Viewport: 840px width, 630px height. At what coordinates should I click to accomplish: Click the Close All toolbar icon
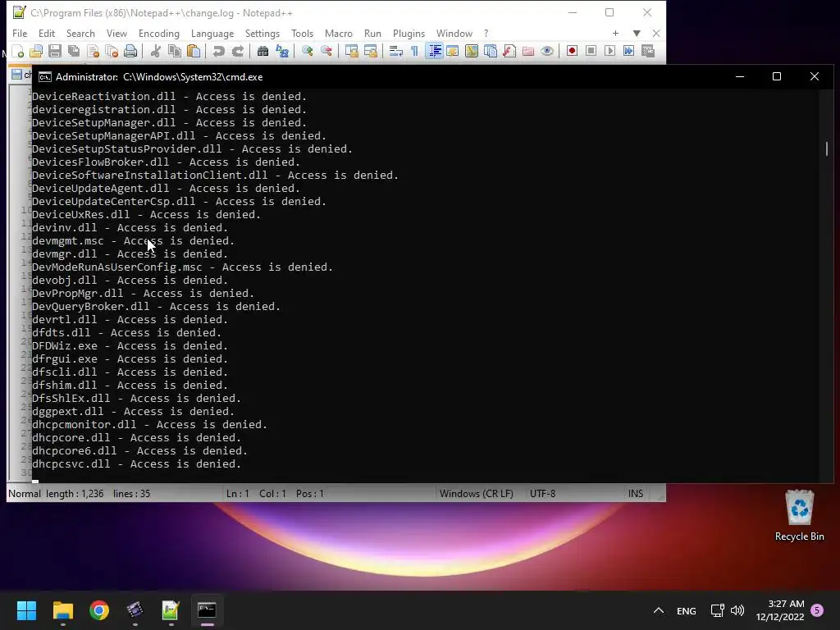pos(112,51)
